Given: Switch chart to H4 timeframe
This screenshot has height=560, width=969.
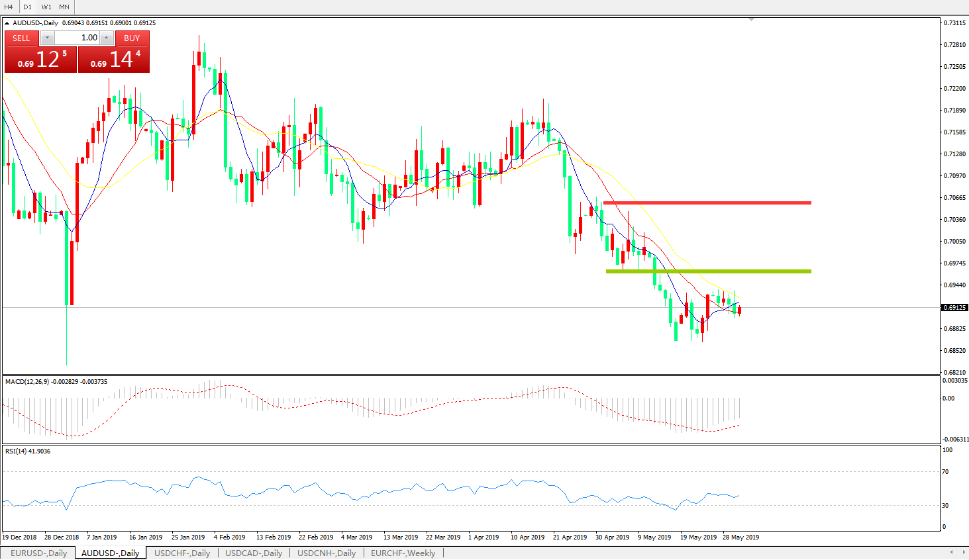Looking at the screenshot, I should (x=9, y=7).
